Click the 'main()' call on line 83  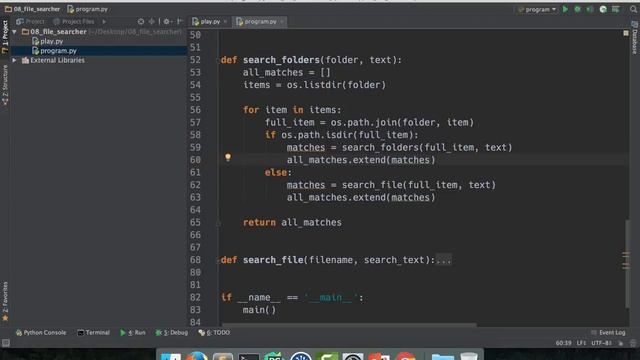click(x=259, y=310)
